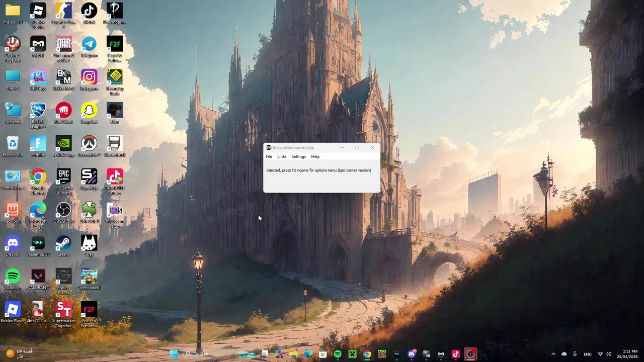Viewport: 644px width, 362px height.
Task: Select the Telegram desktop icon
Action: pos(89,47)
